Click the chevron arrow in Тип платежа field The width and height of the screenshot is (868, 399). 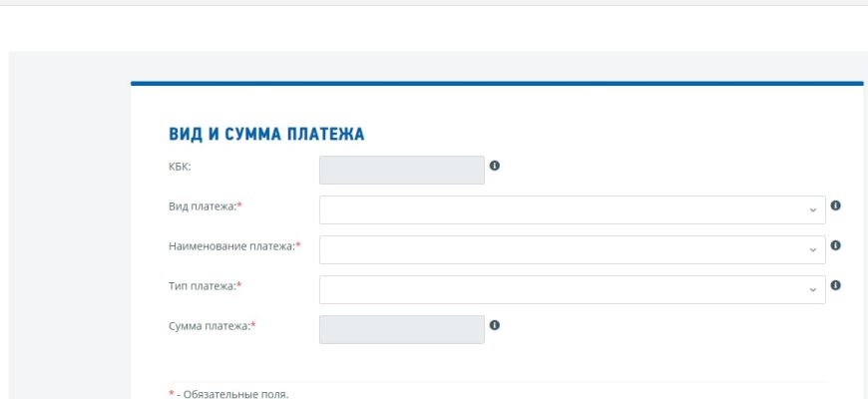[813, 290]
